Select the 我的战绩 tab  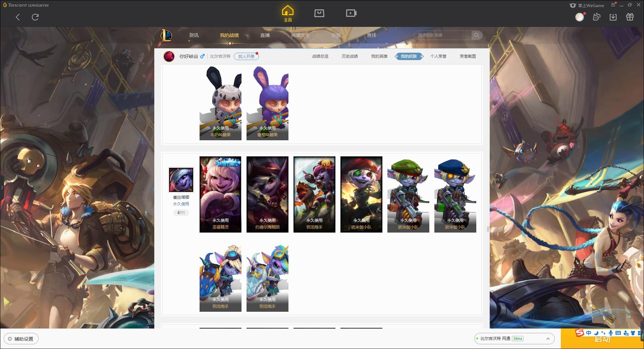(x=229, y=35)
